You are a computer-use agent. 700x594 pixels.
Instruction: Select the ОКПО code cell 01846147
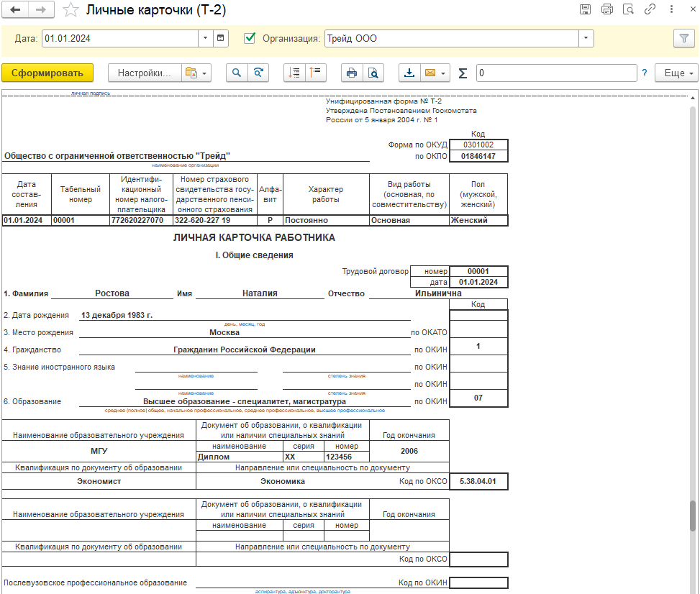478,156
